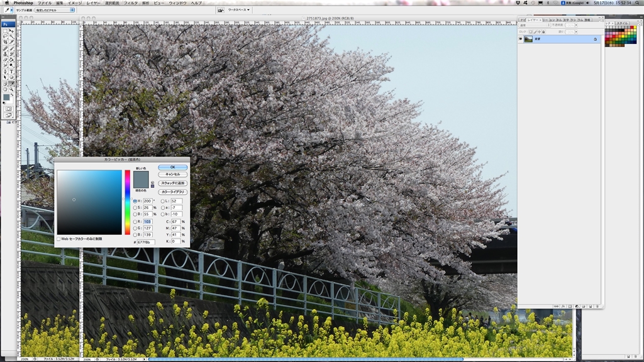Open the Photoshop application menu
Image resolution: width=644 pixels, height=362 pixels.
(x=23, y=3)
